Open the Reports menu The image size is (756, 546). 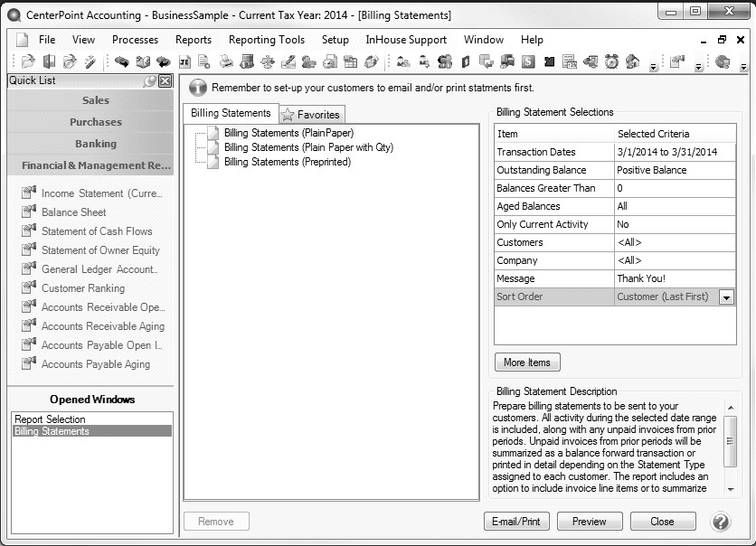193,40
